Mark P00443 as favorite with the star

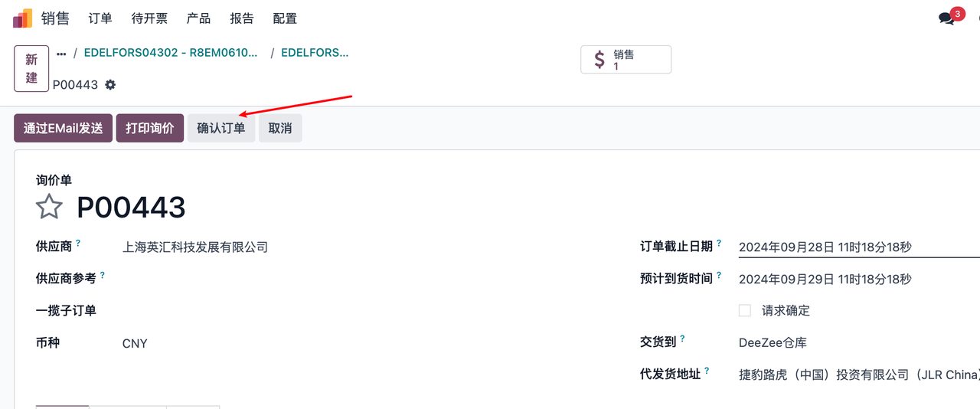point(50,207)
